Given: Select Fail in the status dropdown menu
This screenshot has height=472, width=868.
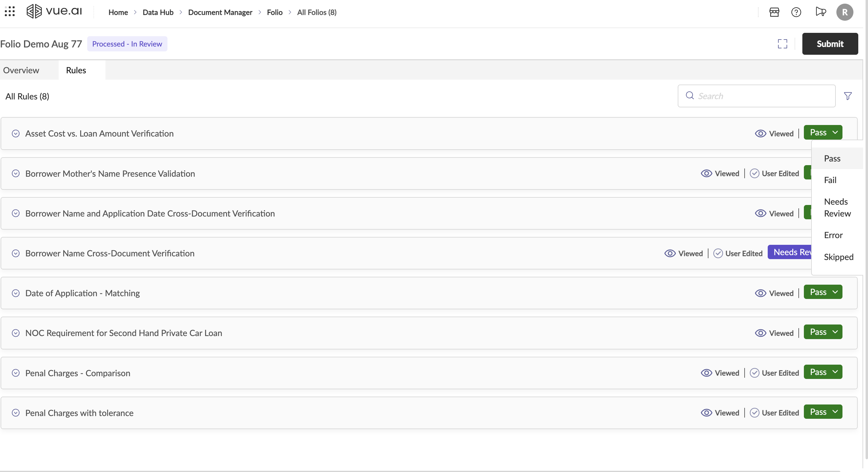Looking at the screenshot, I should point(830,180).
